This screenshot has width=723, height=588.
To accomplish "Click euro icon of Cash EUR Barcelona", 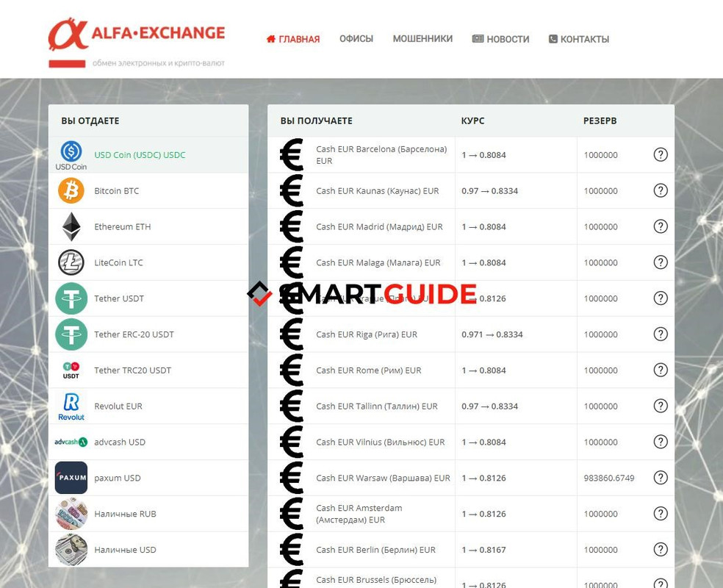I will pyautogui.click(x=292, y=155).
